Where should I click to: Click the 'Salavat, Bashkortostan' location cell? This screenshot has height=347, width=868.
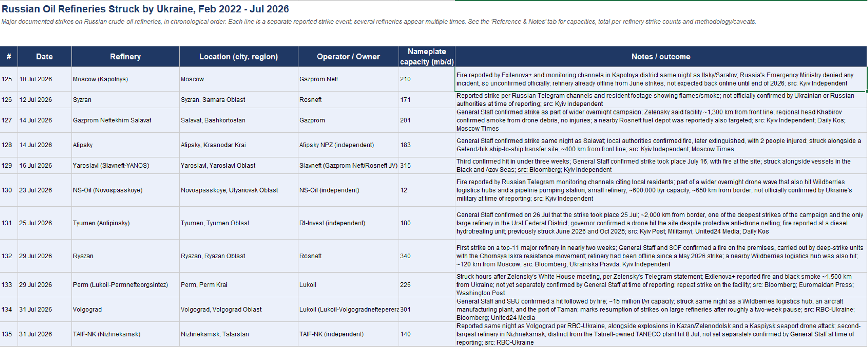coord(238,120)
